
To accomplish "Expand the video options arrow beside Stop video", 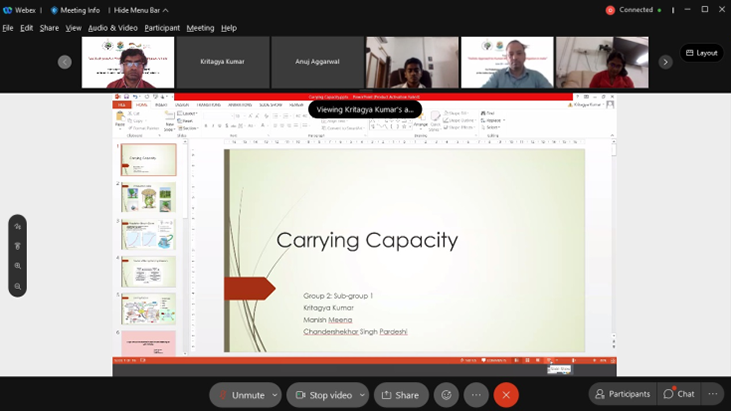I will click(362, 395).
